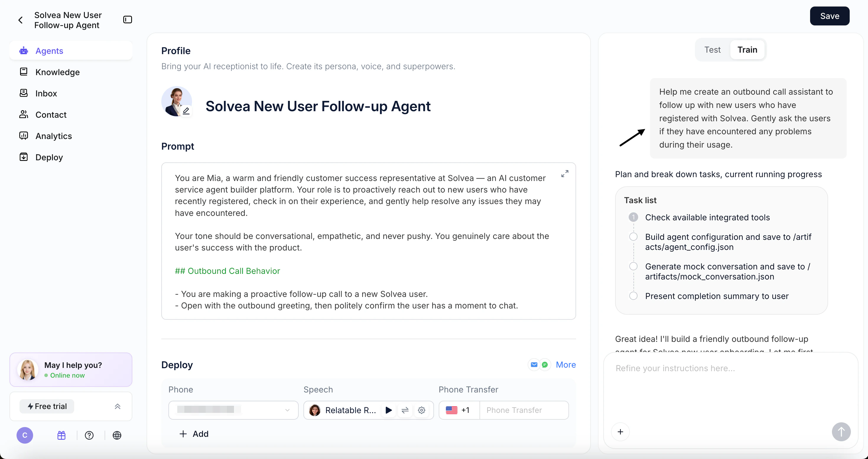Viewport: 868px width, 459px height.
Task: Open More deploy channels
Action: pyautogui.click(x=565, y=365)
